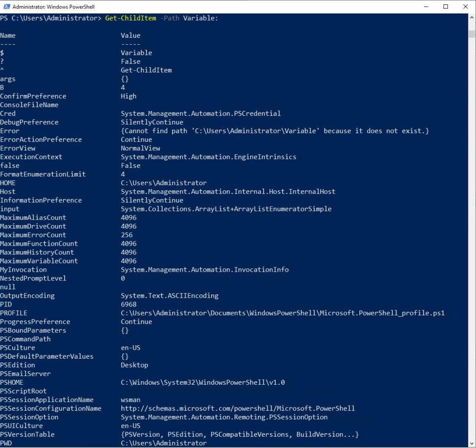Select the MaximumAliasCount variable name
476x448 pixels.
tap(33, 218)
